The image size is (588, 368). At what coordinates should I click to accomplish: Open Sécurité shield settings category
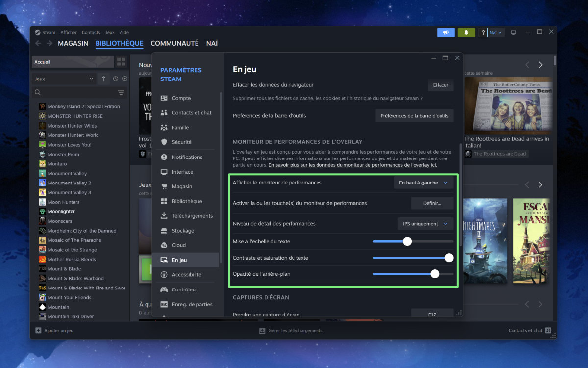pos(185,142)
